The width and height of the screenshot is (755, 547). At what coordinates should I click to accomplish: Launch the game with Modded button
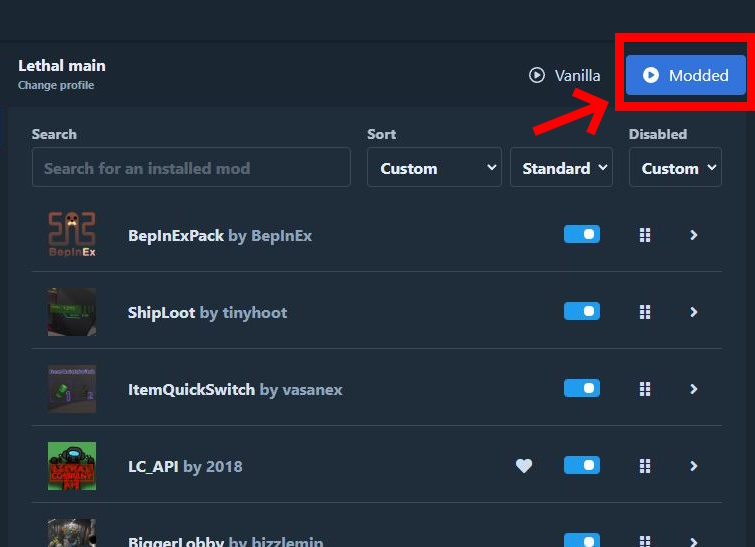click(x=685, y=75)
